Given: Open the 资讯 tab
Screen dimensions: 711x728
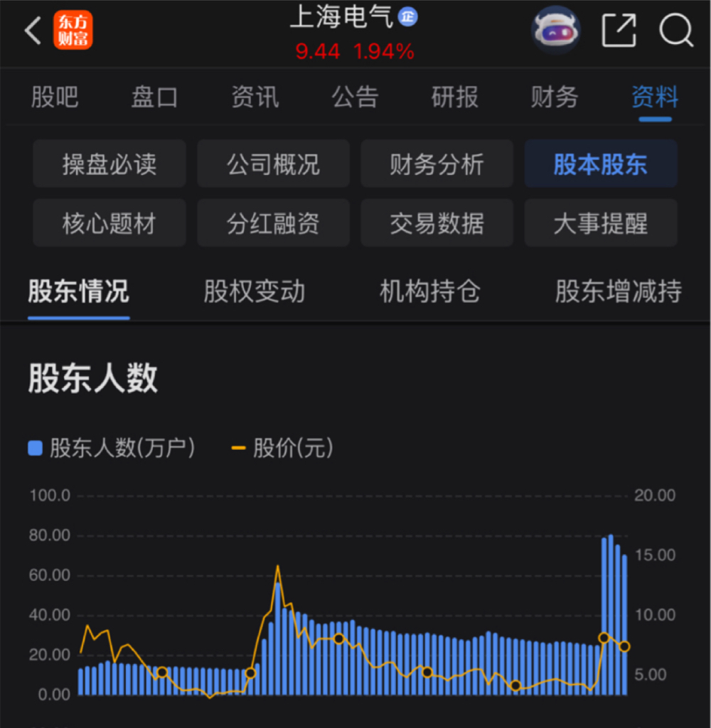Looking at the screenshot, I should click(x=255, y=97).
